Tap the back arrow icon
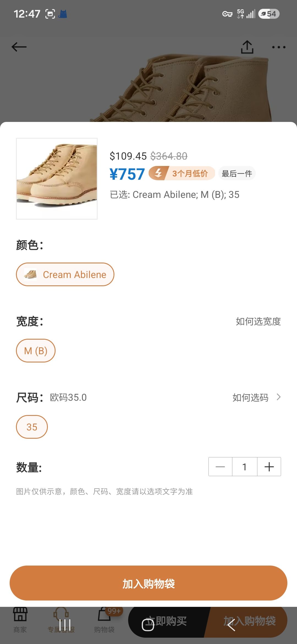Viewport: 297px width, 644px height. 19,47
